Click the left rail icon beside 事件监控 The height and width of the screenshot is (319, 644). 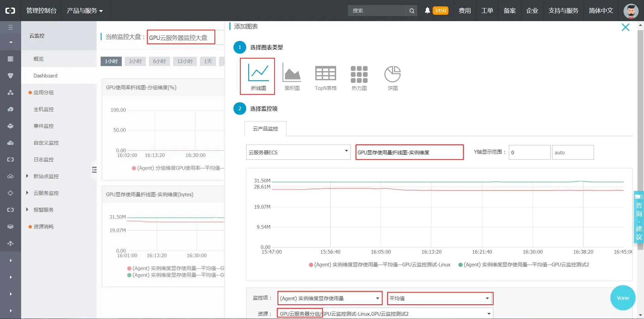[x=10, y=126]
